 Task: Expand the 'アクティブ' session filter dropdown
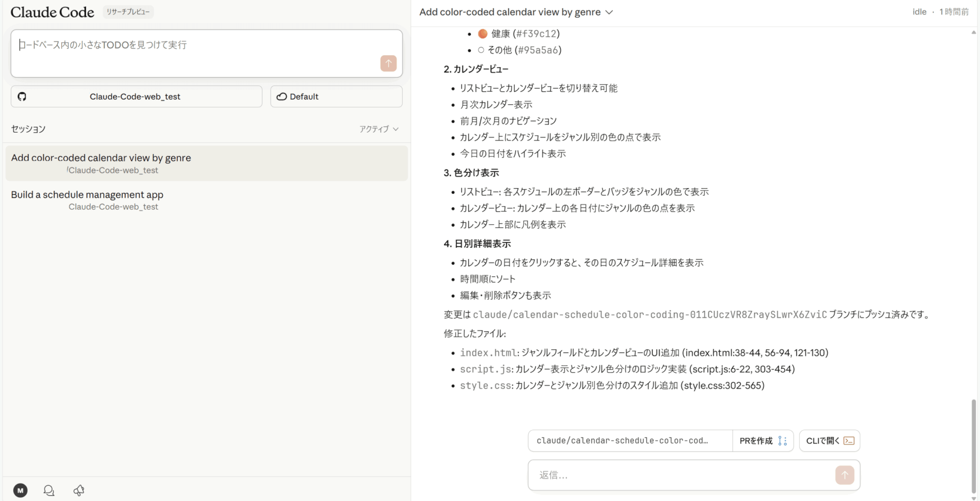(x=379, y=129)
